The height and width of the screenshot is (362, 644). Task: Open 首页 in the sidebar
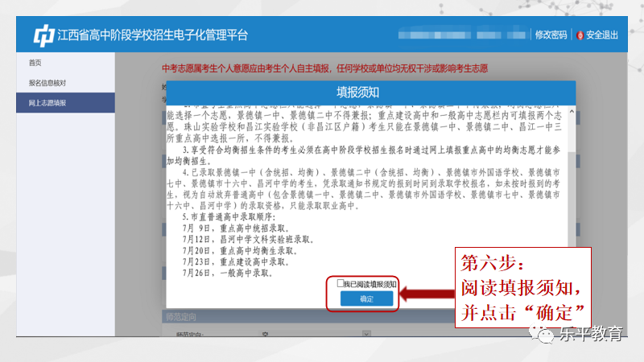(35, 63)
